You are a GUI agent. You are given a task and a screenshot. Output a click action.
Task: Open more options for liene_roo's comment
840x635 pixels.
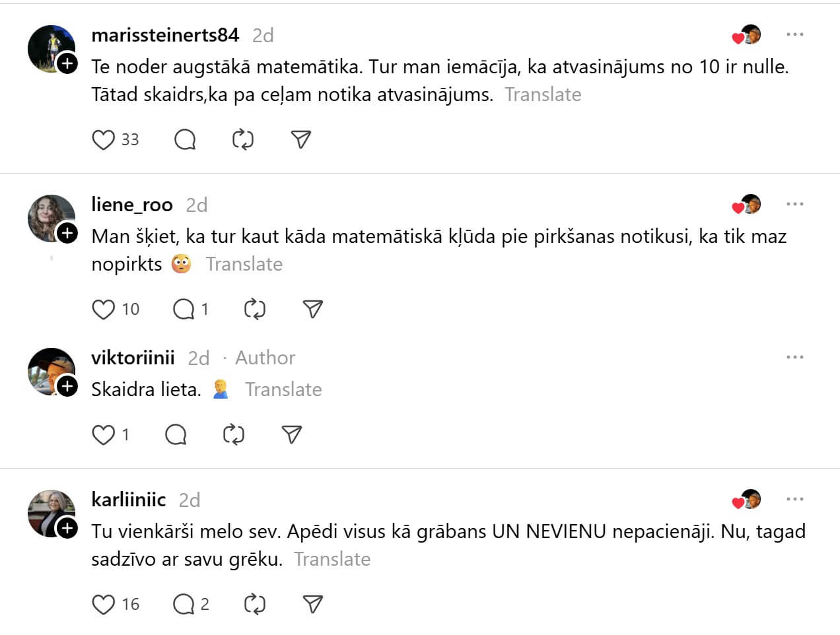tap(794, 204)
